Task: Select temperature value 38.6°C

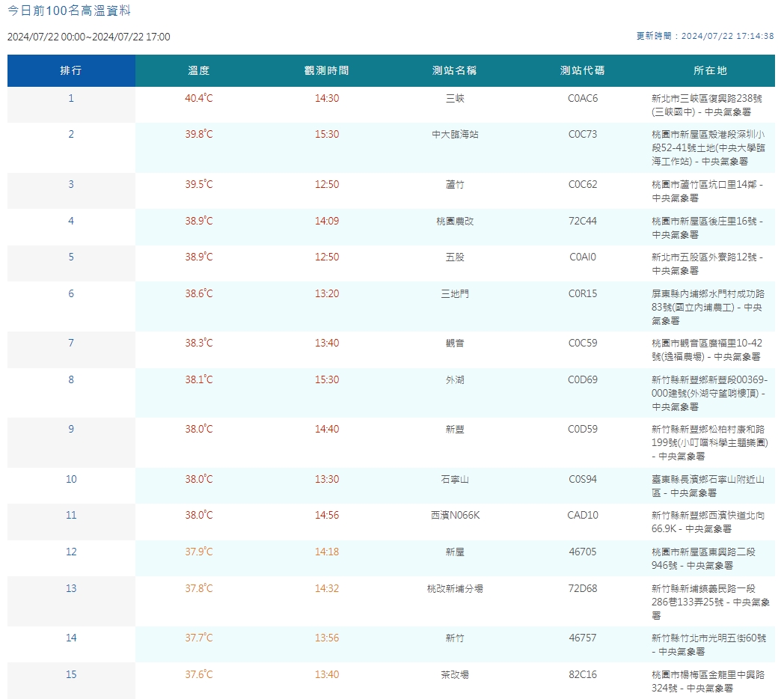Action: pos(199,293)
